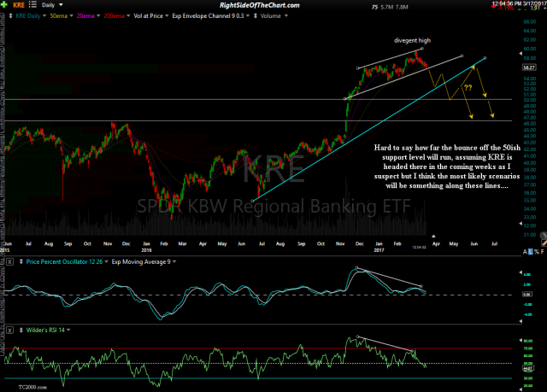
Task: Close the Wilder's RSI pane
Action: (9, 330)
